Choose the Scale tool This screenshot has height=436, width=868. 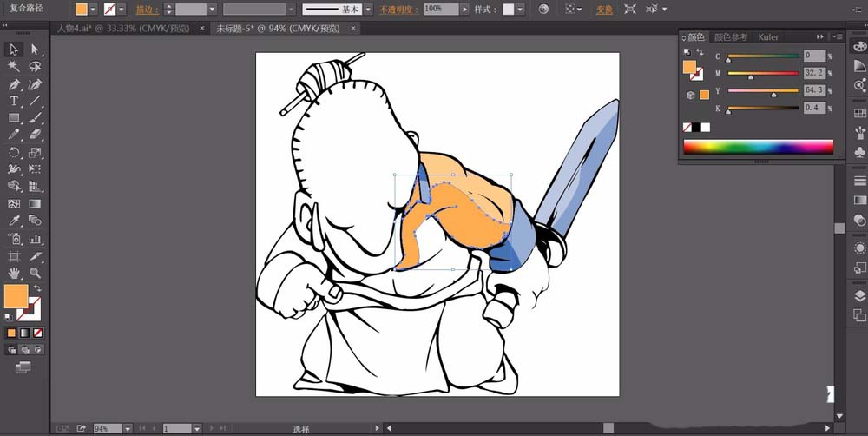coord(35,152)
